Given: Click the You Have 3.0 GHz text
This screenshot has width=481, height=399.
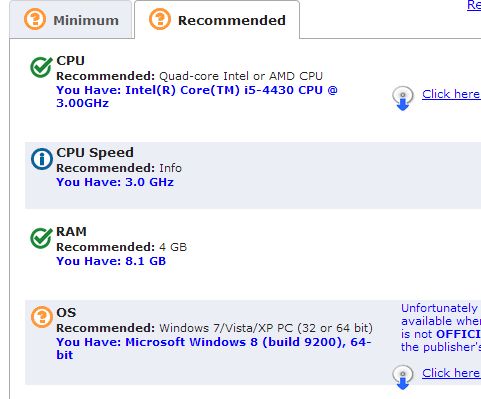Looking at the screenshot, I should click(x=115, y=182).
